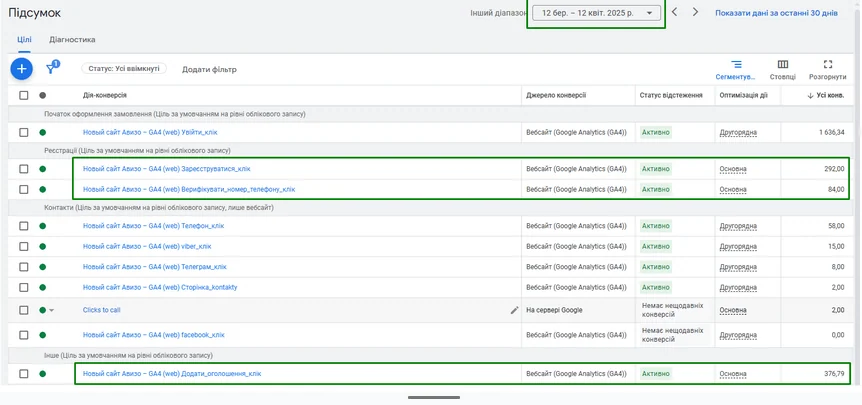The image size is (862, 405).
Task: Switch to the Цілі tab
Action: [24, 40]
